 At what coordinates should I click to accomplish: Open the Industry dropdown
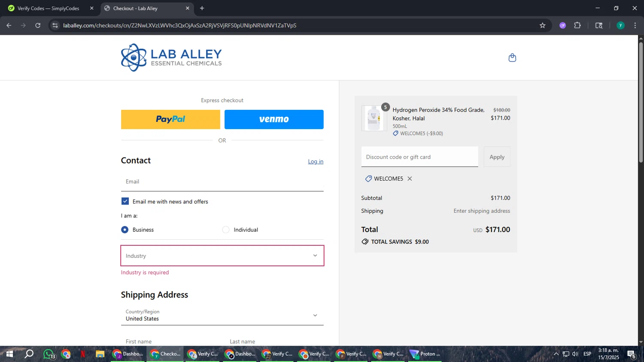[x=222, y=256]
